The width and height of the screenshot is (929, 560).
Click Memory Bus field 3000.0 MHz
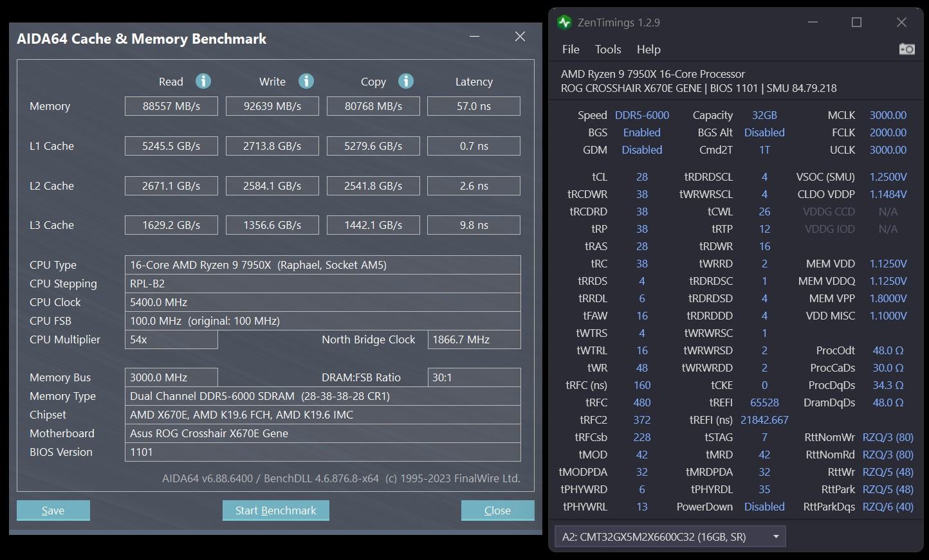click(x=171, y=377)
